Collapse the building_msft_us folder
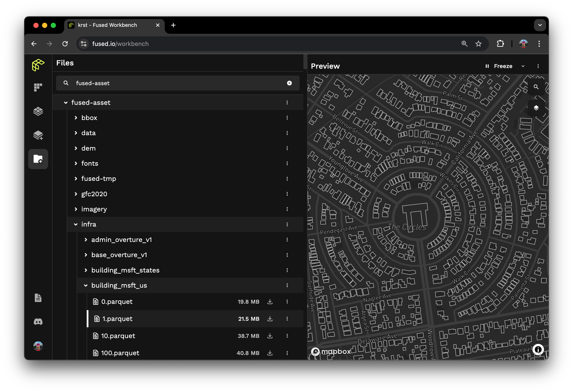This screenshot has height=392, width=573. (x=86, y=285)
